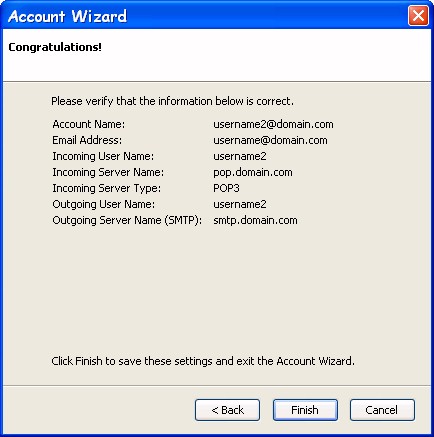
Task: Click the Finish button to save settings
Action: 305,410
